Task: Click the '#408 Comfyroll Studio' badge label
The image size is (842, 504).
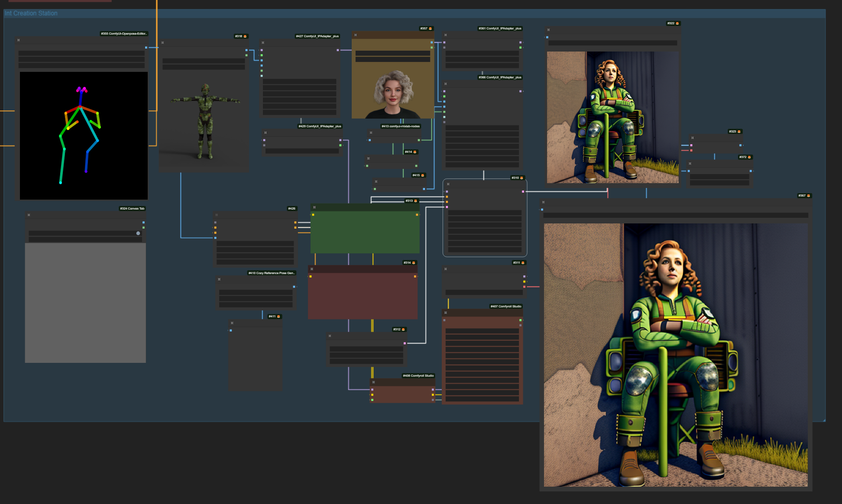Action: coord(418,376)
